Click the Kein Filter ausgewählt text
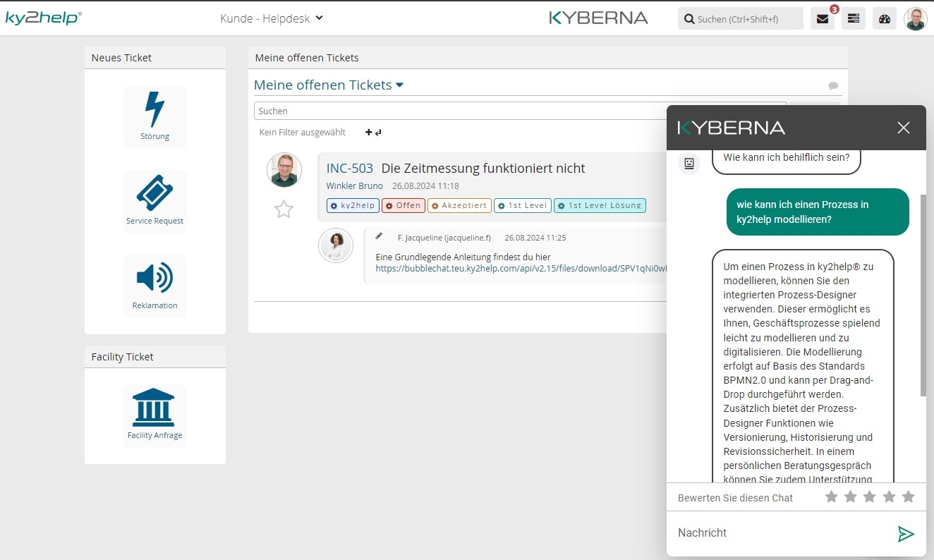 pyautogui.click(x=303, y=132)
